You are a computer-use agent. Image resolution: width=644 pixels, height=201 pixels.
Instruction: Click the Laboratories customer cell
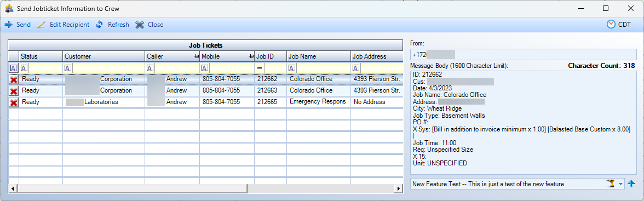click(x=104, y=102)
